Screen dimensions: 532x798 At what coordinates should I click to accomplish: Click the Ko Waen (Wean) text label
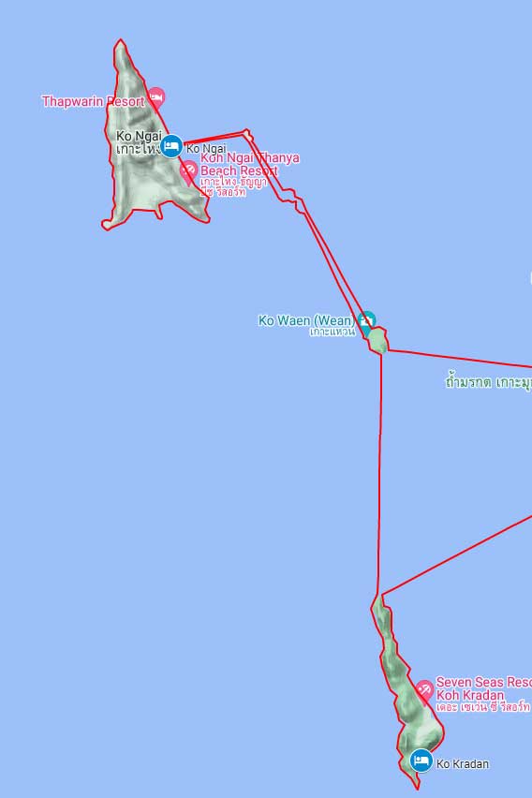click(307, 320)
